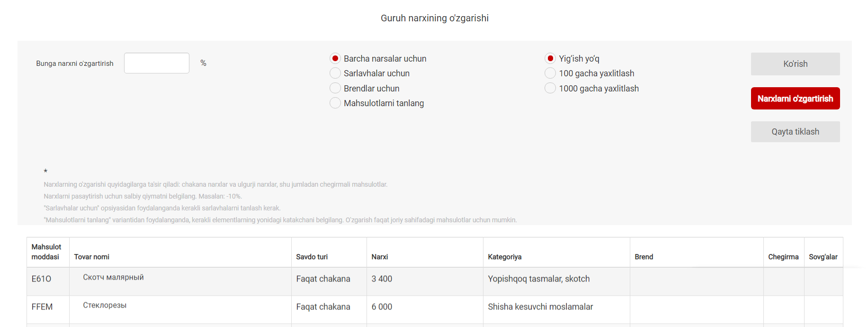Select 'Brendlar uchun' option

335,88
